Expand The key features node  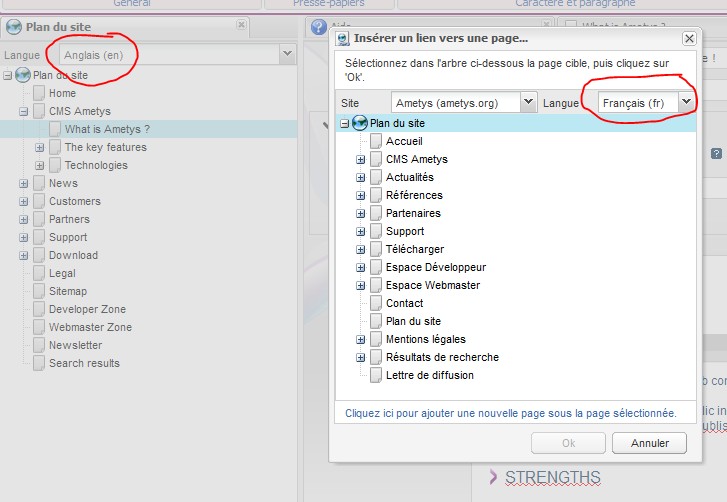pyautogui.click(x=40, y=147)
